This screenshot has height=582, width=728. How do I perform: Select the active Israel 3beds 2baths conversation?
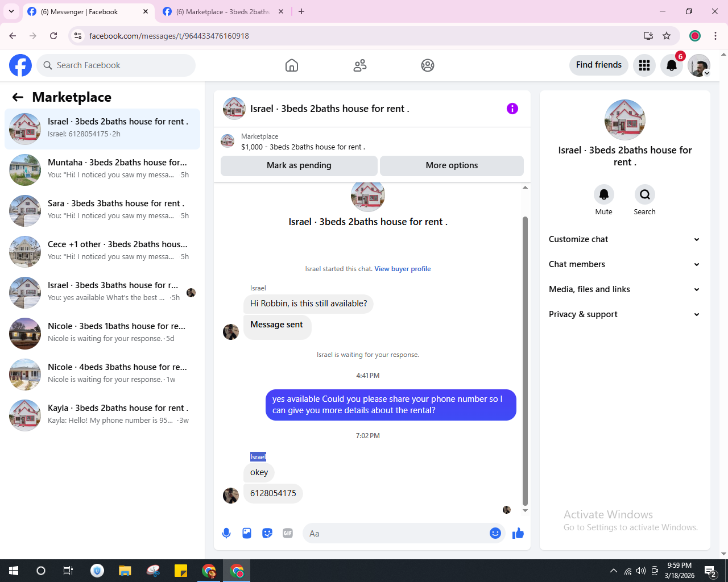click(102, 129)
